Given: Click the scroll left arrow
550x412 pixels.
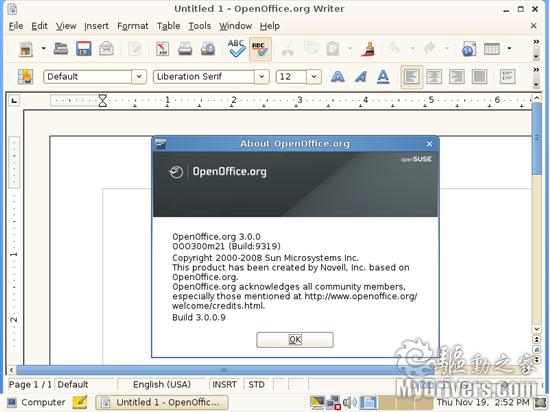Looking at the screenshot, I should (12, 370).
